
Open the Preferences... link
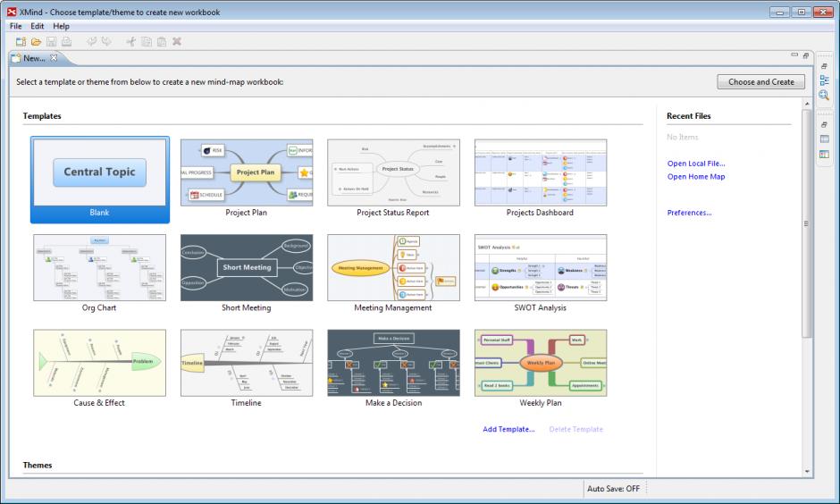pos(689,213)
